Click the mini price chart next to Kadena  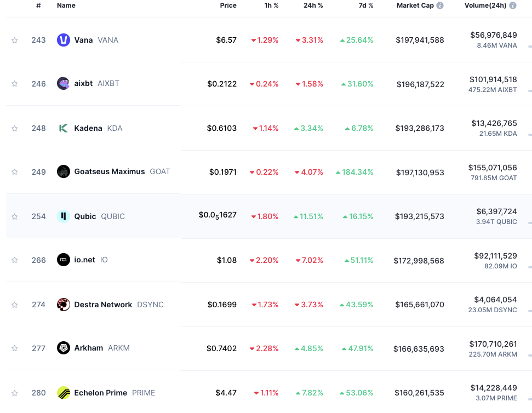coord(530,135)
